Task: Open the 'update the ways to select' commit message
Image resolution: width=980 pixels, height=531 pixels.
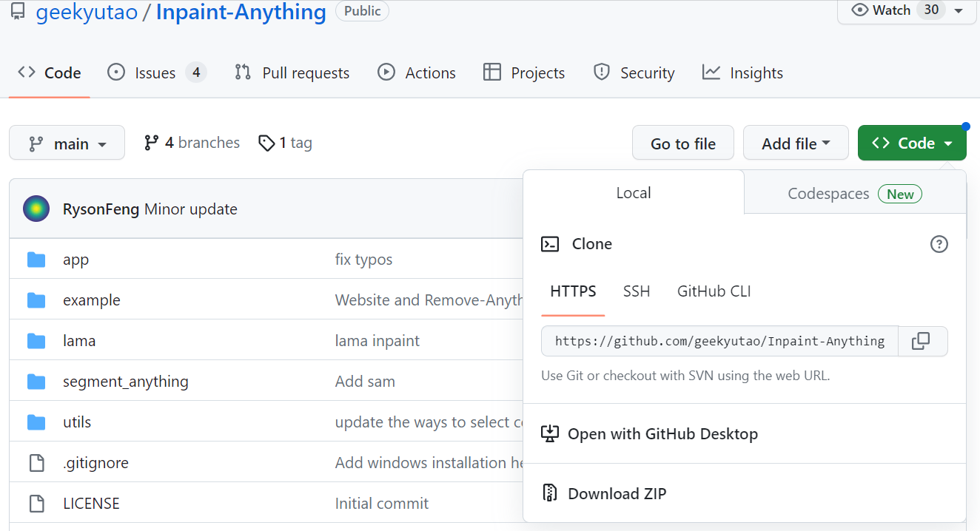Action: (x=429, y=422)
